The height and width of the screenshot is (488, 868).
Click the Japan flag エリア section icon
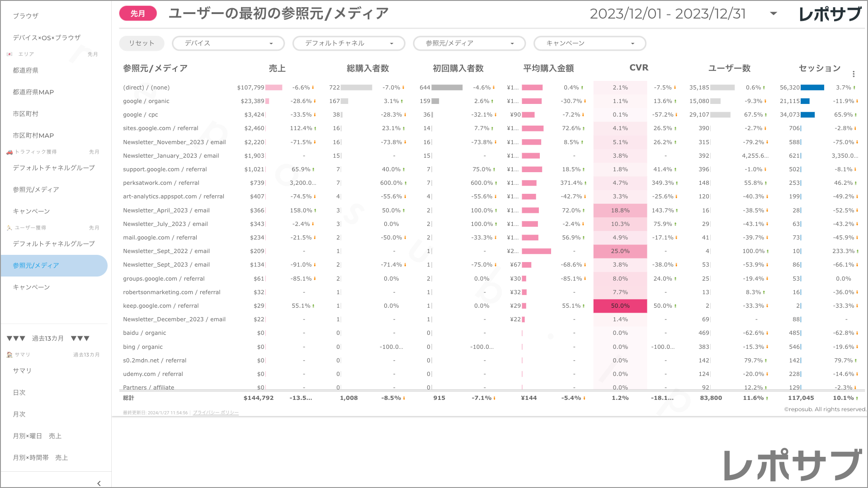(9, 54)
